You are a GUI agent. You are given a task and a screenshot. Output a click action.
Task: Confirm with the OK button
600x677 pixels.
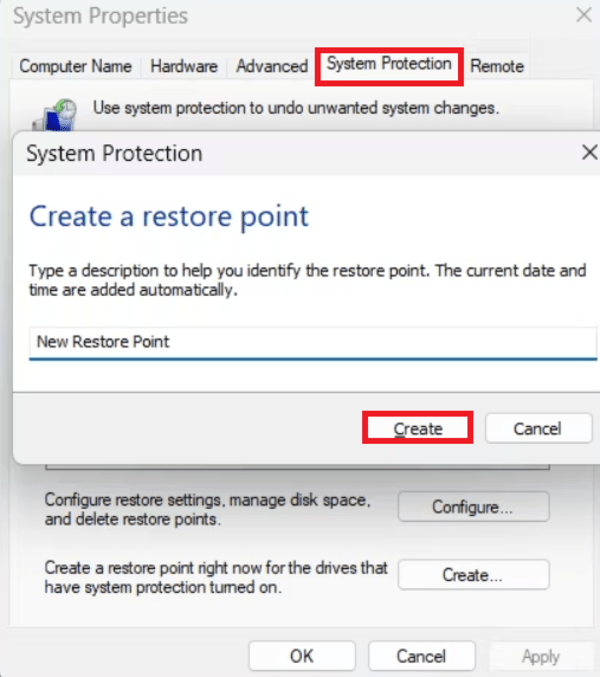(x=302, y=656)
